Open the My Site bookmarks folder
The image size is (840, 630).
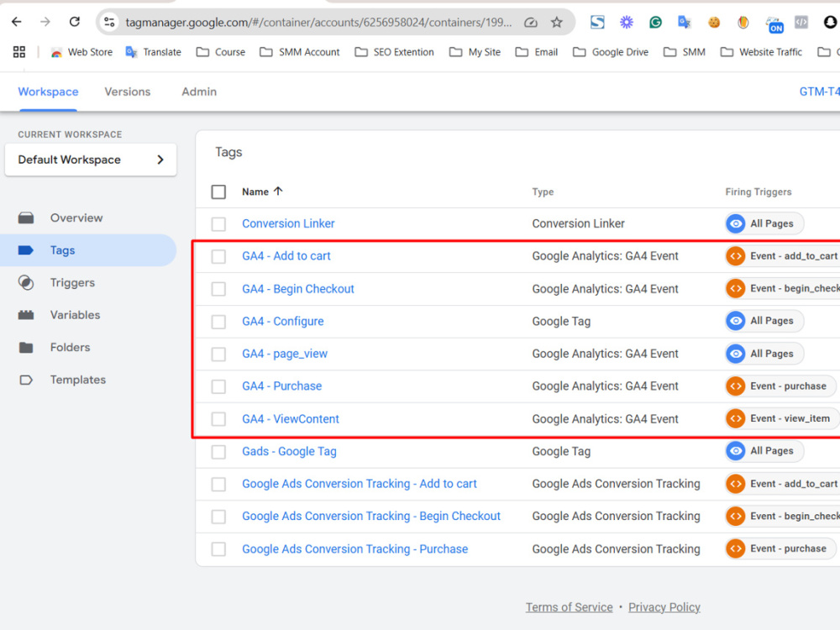tap(475, 52)
